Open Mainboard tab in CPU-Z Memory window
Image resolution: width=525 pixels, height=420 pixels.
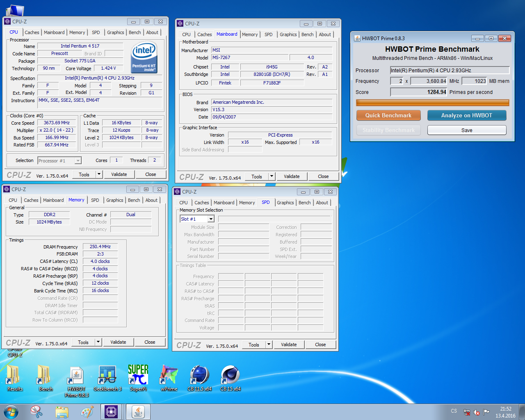point(53,200)
